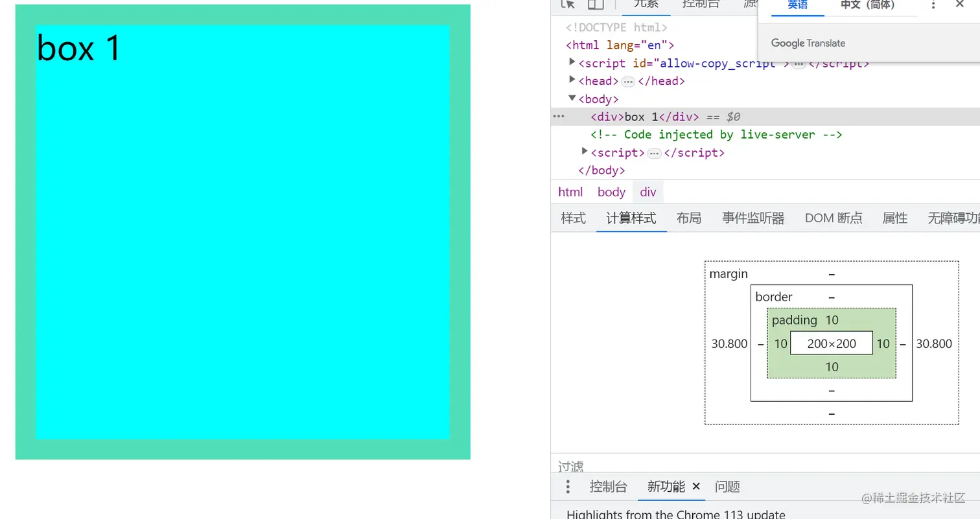980x519 pixels.
Task: Click the 200×200 content box in the diagram
Action: 831,343
